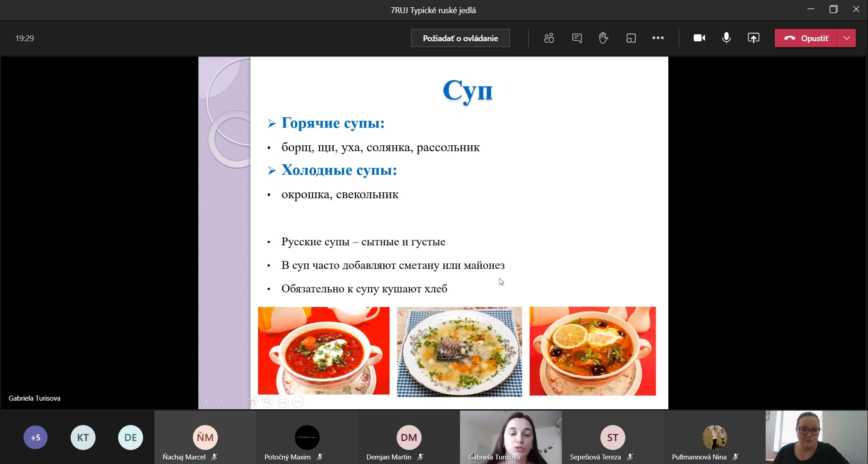The image size is (868, 464).
Task: Select Potočný Maxim participant tile
Action: pos(307,437)
